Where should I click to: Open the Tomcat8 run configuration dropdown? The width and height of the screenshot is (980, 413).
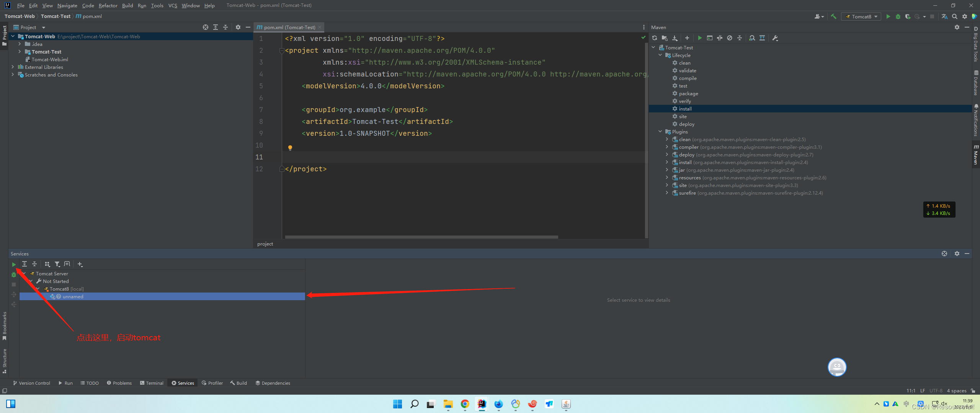pyautogui.click(x=861, y=16)
